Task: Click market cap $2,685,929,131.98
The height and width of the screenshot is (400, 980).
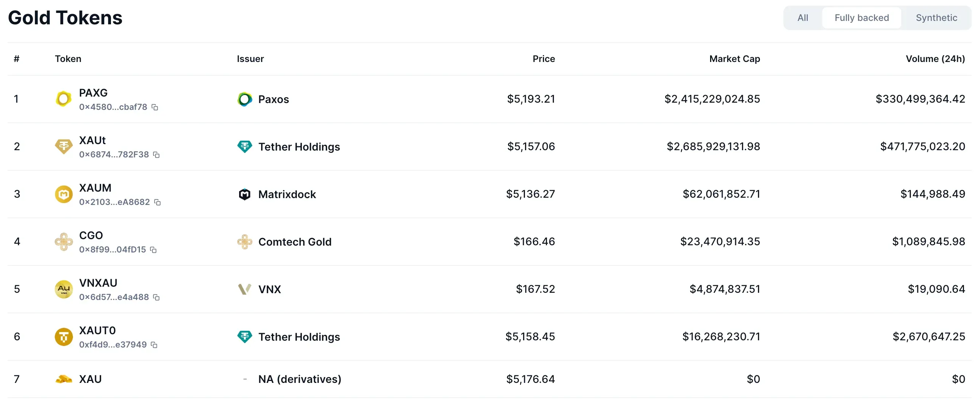Action: coord(713,146)
